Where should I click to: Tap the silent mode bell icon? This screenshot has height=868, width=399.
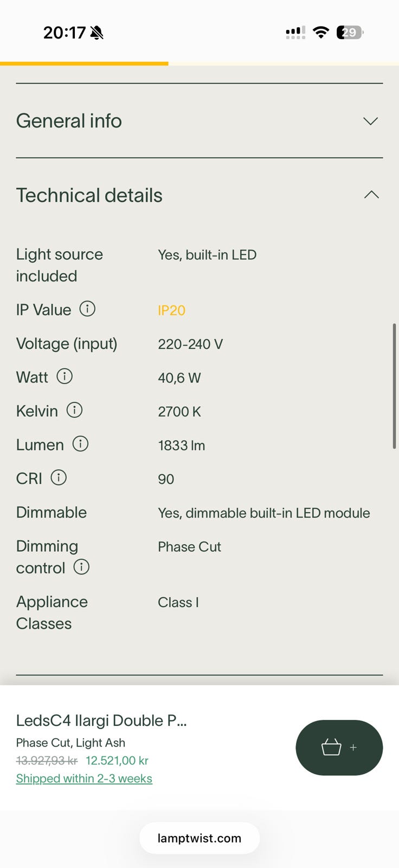[97, 33]
